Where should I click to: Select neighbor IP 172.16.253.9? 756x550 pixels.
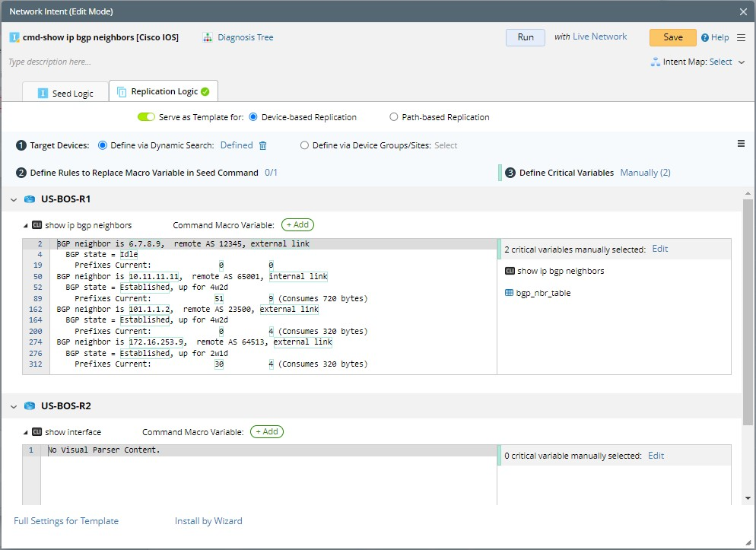click(156, 342)
